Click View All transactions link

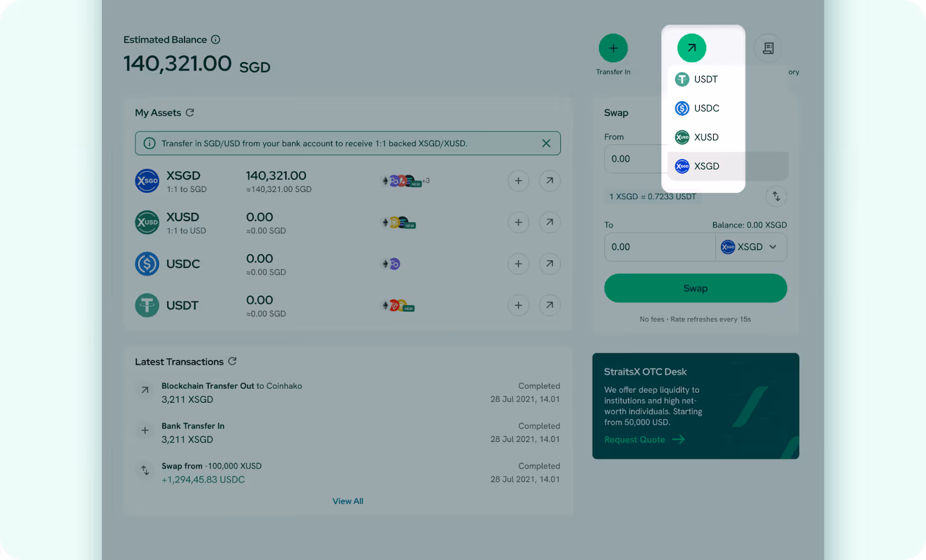tap(348, 501)
